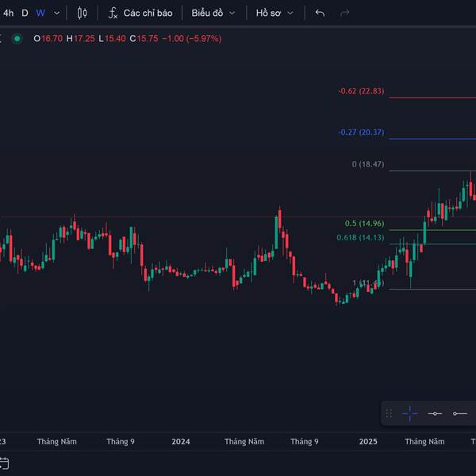Image resolution: width=476 pixels, height=476 pixels.
Task: Undo the last chart action
Action: 320,13
